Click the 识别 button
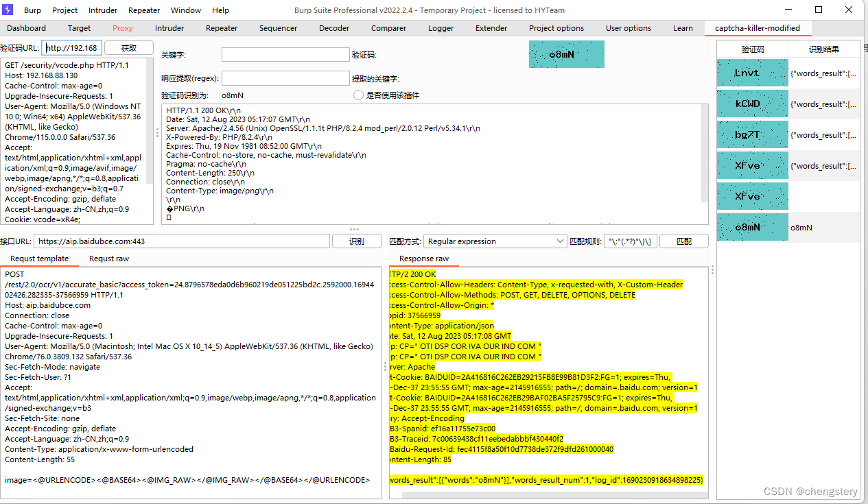This screenshot has height=504, width=868. pyautogui.click(x=357, y=241)
